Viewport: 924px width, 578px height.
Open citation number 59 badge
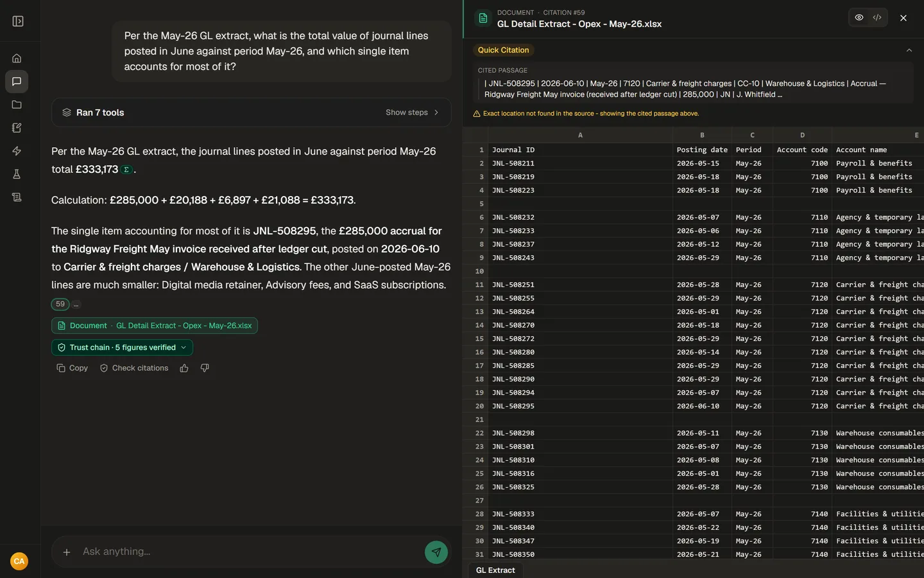(60, 304)
